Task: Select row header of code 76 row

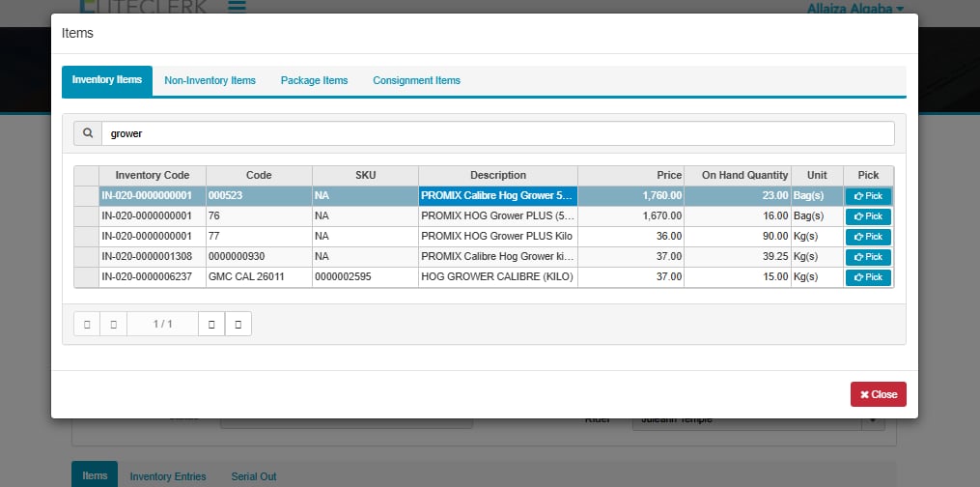Action: (86, 216)
